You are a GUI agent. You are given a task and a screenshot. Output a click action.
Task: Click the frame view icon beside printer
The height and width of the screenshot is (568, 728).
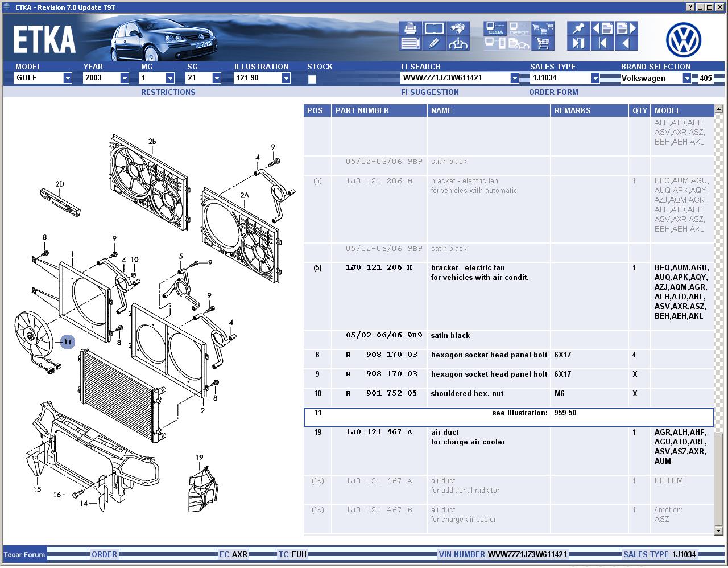(434, 28)
